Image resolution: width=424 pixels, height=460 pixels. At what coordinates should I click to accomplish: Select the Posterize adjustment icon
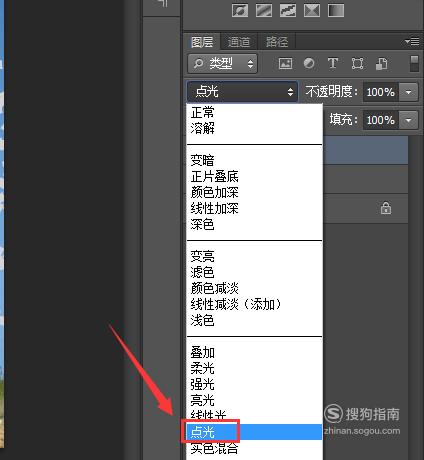[x=264, y=10]
